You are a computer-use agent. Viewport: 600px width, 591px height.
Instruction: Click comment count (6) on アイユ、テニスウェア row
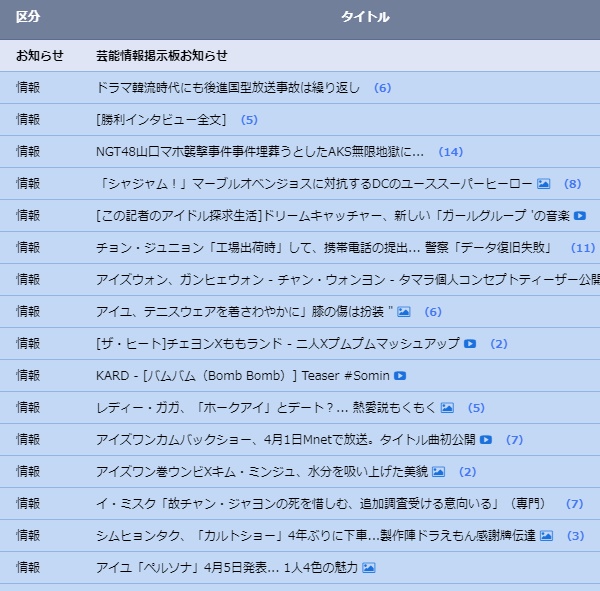[x=433, y=312]
